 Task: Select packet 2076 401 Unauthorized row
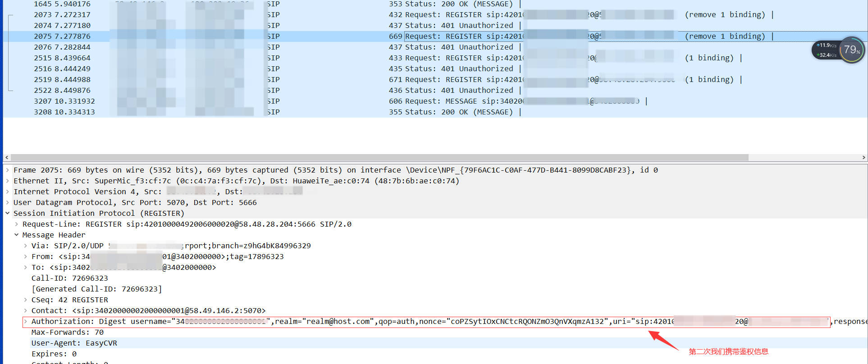coord(435,47)
